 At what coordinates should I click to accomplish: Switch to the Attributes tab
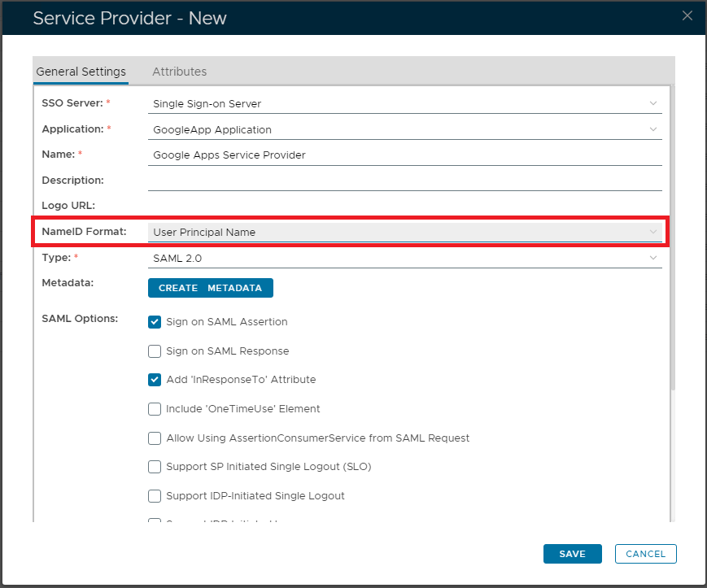(x=179, y=72)
